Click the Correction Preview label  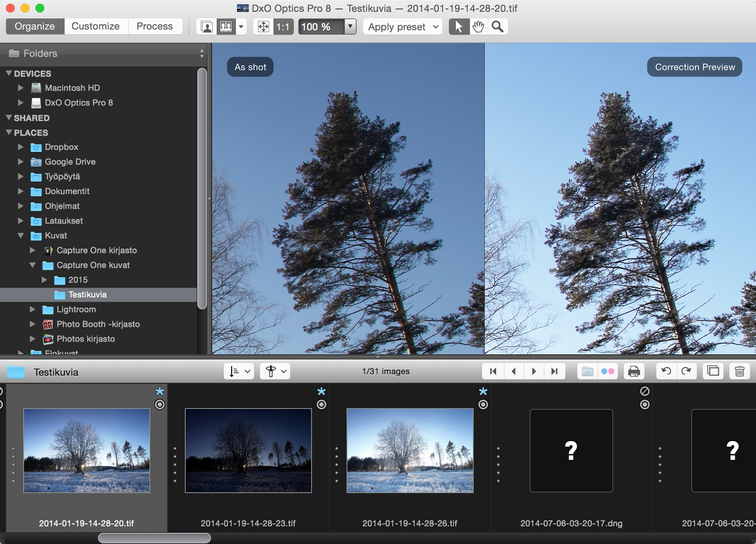click(x=695, y=67)
